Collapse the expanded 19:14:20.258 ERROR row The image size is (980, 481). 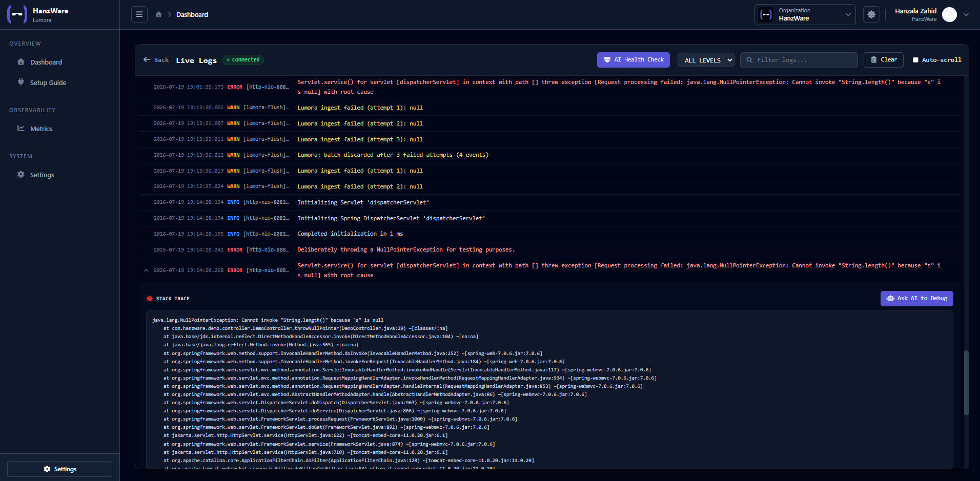[x=147, y=270]
